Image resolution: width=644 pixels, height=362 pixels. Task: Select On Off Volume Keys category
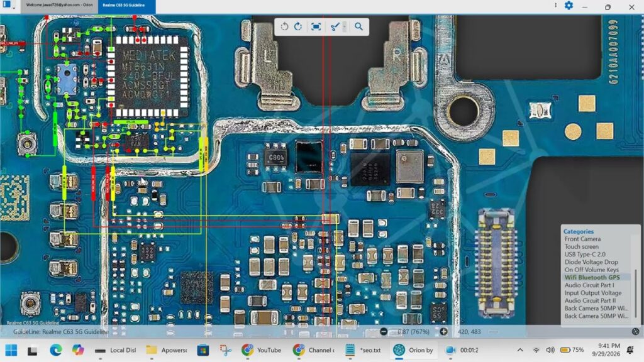pyautogui.click(x=591, y=270)
